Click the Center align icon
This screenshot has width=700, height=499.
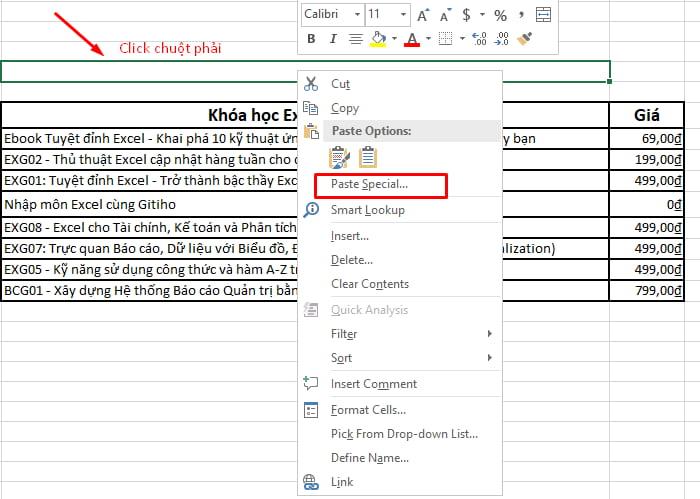tap(355, 39)
